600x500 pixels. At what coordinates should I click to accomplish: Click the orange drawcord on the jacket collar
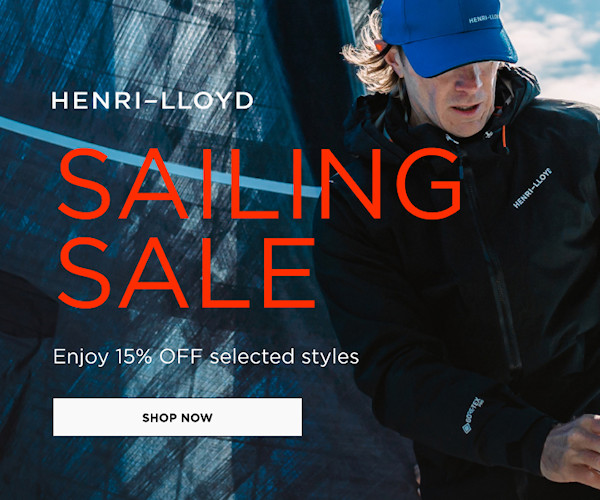pyautogui.click(x=504, y=137)
